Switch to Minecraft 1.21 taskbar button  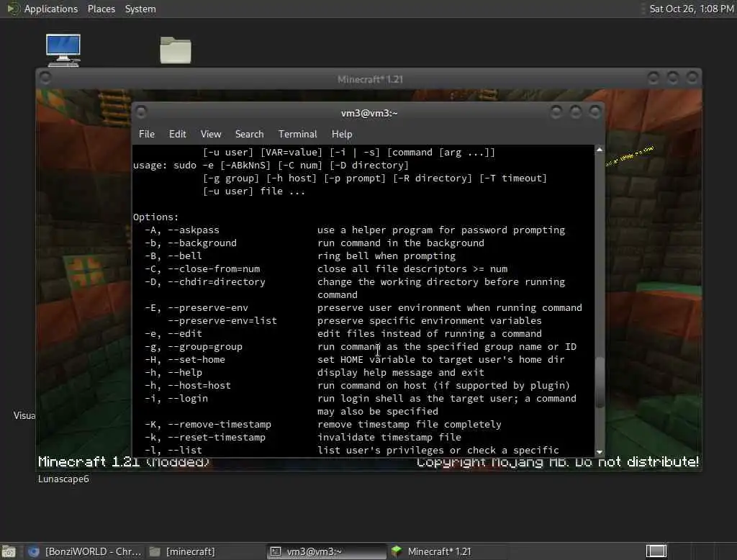(446, 551)
